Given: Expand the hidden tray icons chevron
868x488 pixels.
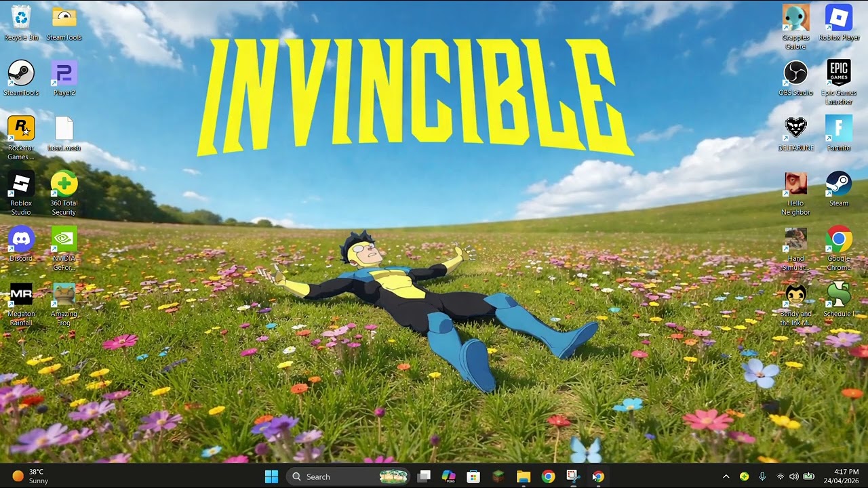Looking at the screenshot, I should point(726,476).
